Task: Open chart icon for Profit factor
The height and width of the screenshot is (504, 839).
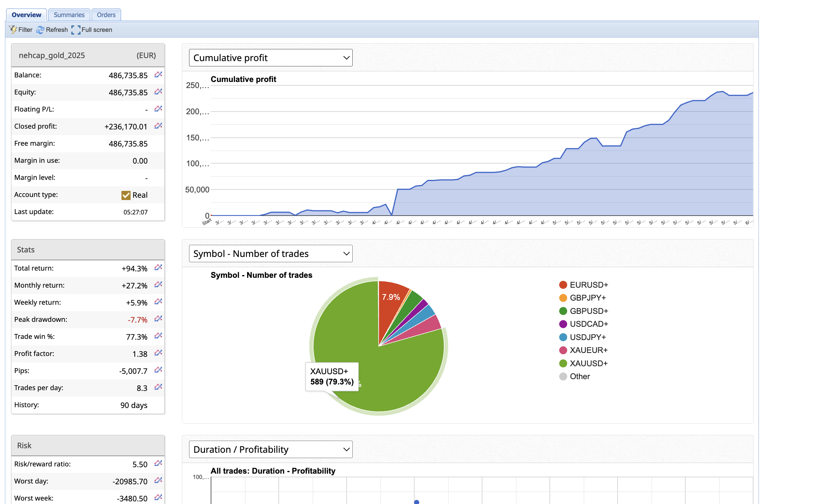Action: click(x=158, y=353)
